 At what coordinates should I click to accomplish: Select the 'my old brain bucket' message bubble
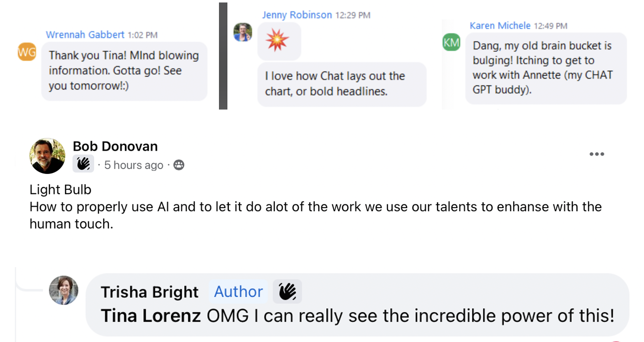[545, 68]
